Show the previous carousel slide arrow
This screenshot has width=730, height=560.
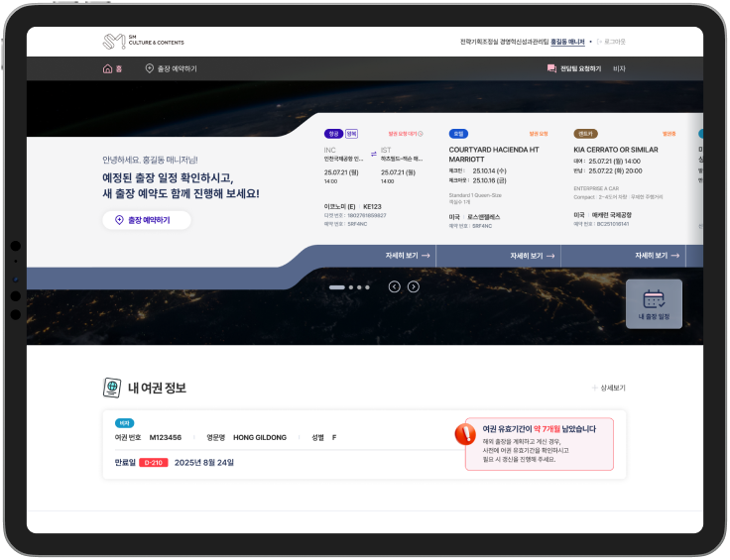click(x=394, y=286)
